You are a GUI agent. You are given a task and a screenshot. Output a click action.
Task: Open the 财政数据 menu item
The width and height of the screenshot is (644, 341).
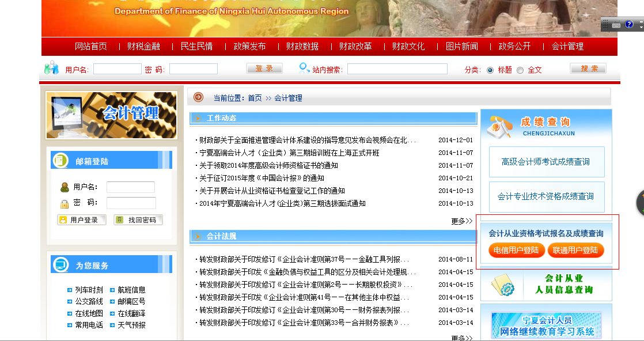[x=302, y=47]
